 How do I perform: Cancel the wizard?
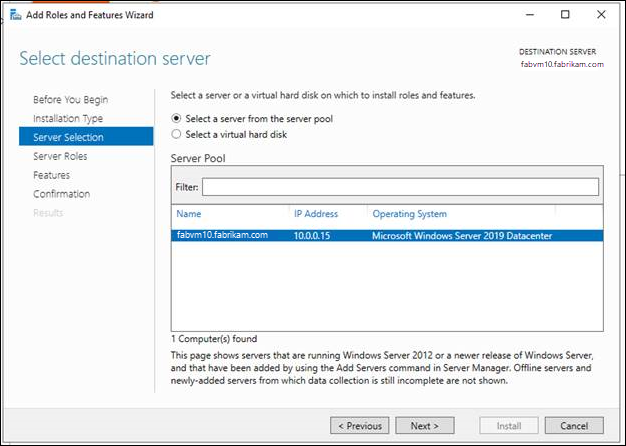coord(574,425)
